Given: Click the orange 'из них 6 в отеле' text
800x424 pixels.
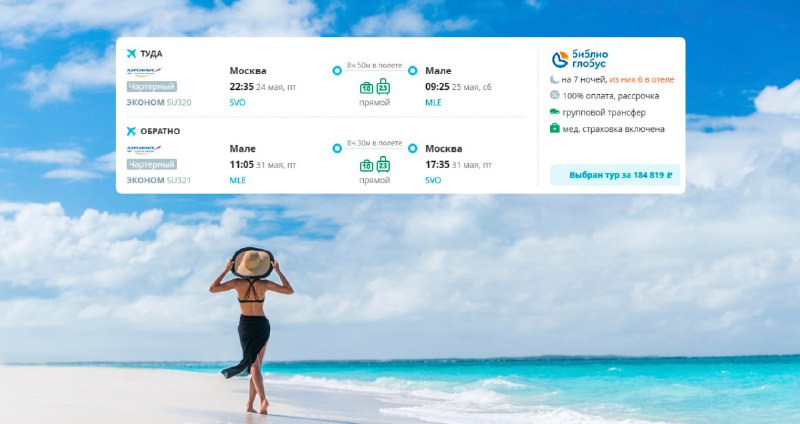Looking at the screenshot, I should pos(641,80).
